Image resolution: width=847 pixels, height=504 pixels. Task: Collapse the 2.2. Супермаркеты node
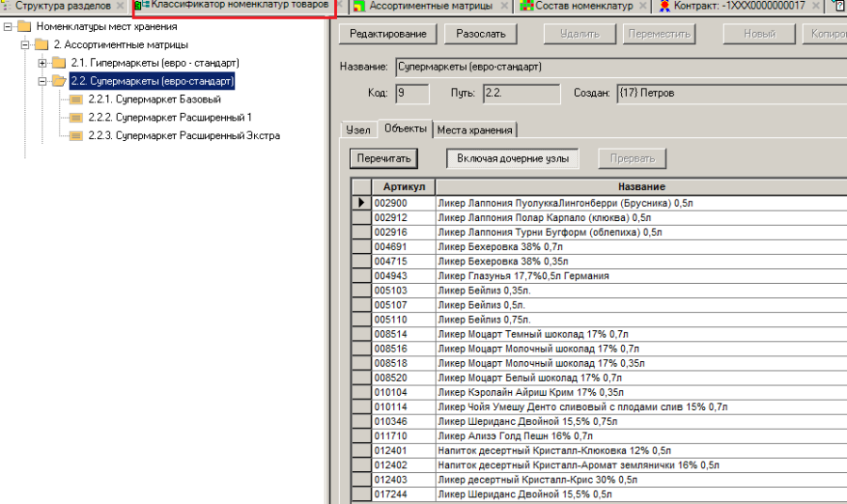[42, 82]
